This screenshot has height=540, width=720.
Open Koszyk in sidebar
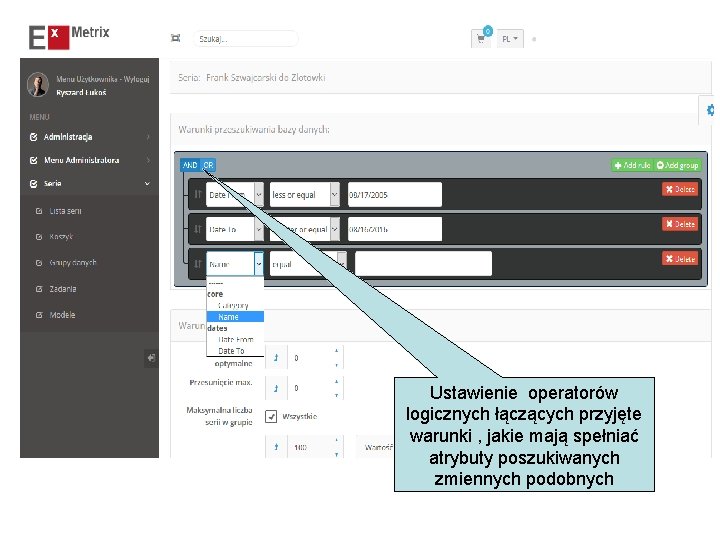tap(61, 236)
